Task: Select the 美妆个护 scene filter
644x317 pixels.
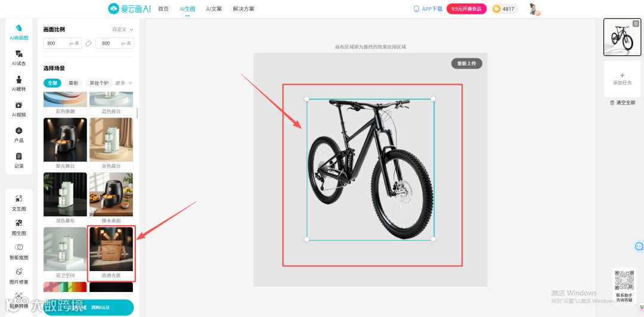Action: [99, 83]
